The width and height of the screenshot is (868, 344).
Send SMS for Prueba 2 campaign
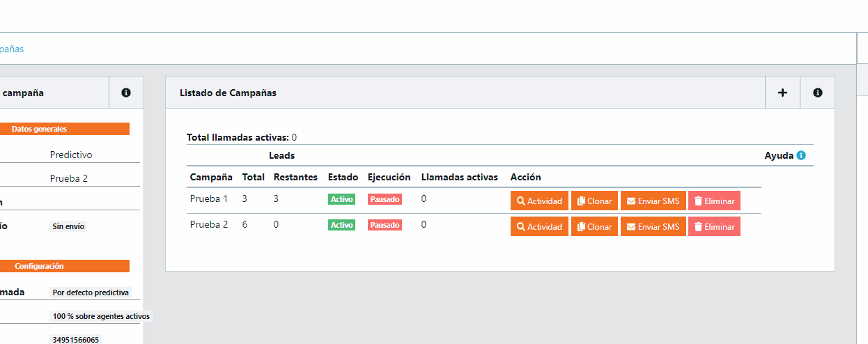point(653,226)
